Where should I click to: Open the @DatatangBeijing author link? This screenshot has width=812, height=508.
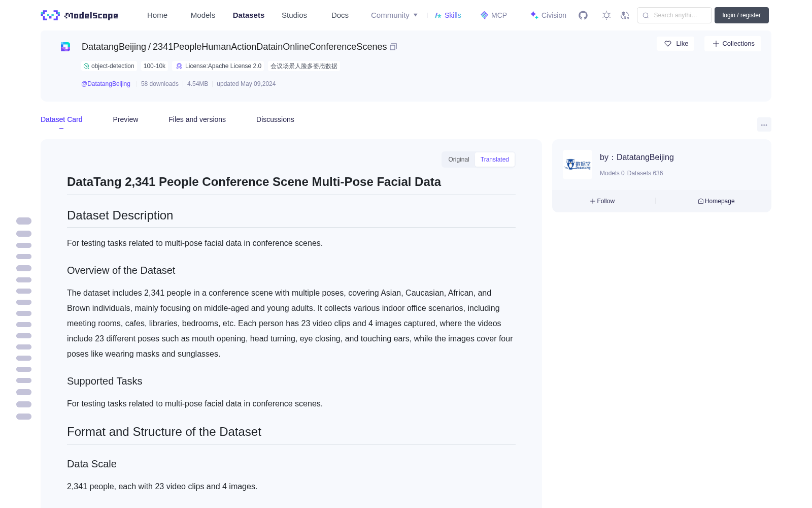coord(106,84)
